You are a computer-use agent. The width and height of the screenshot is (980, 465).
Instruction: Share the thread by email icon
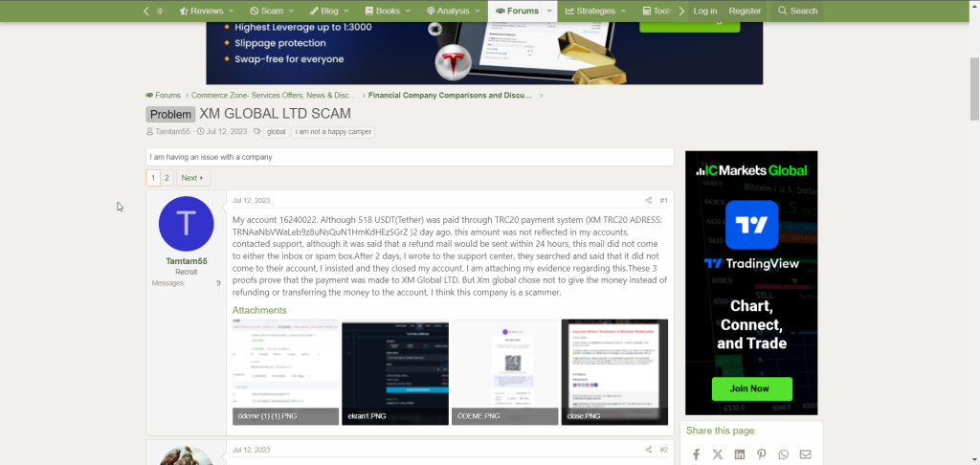(x=805, y=454)
